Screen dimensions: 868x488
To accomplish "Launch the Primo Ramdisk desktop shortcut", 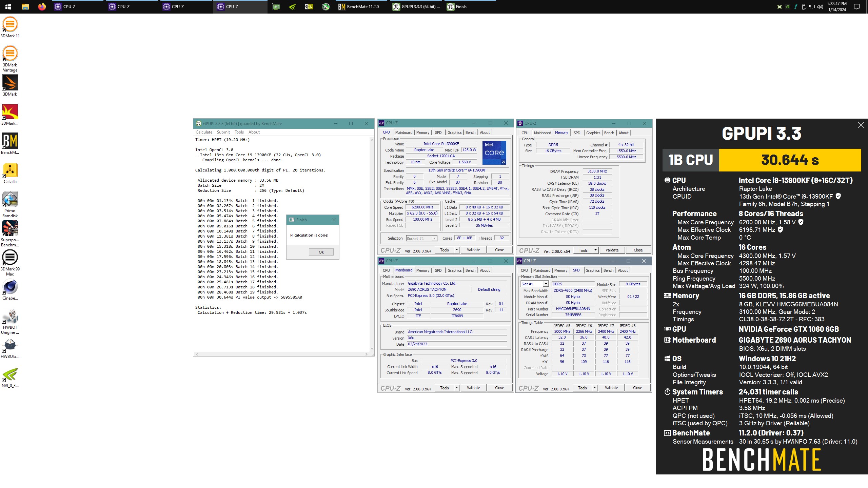I will click(10, 204).
